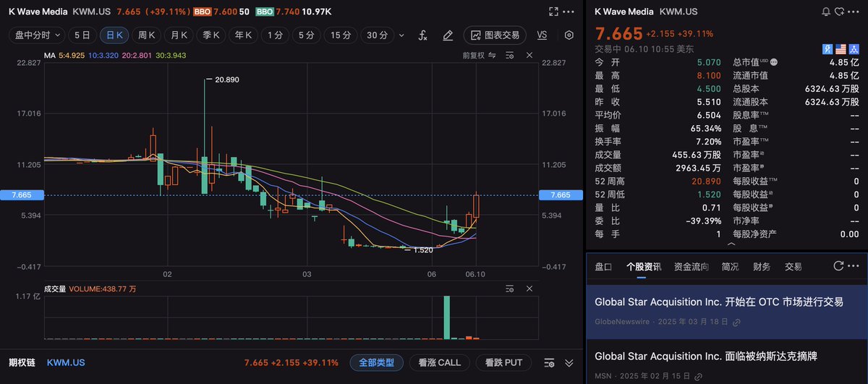Click info dots next to 总市值
This screenshot has width=868, height=384.
click(774, 63)
